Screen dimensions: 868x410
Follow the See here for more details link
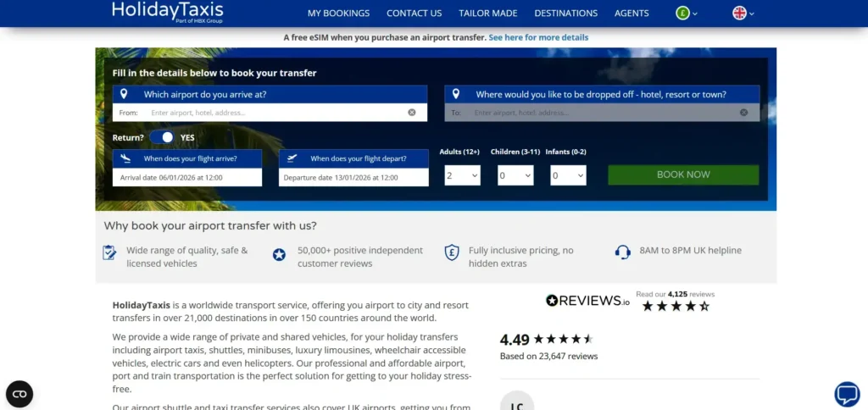[538, 37]
